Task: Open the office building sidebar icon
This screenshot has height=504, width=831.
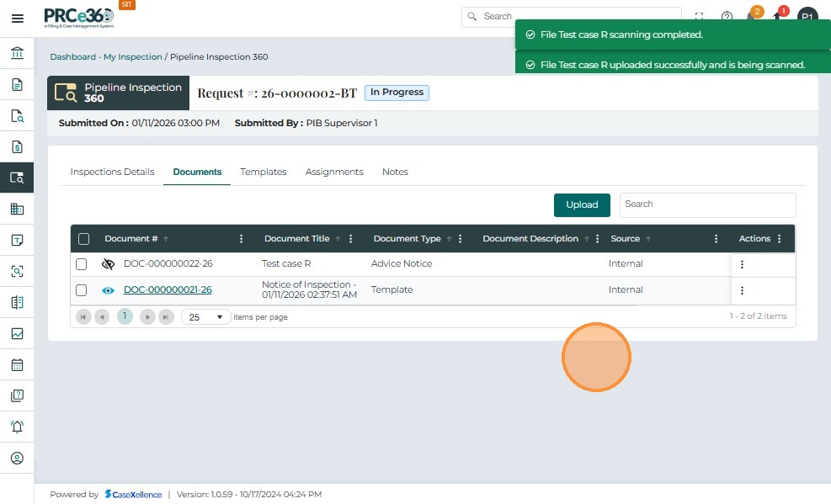Action: pos(17,209)
